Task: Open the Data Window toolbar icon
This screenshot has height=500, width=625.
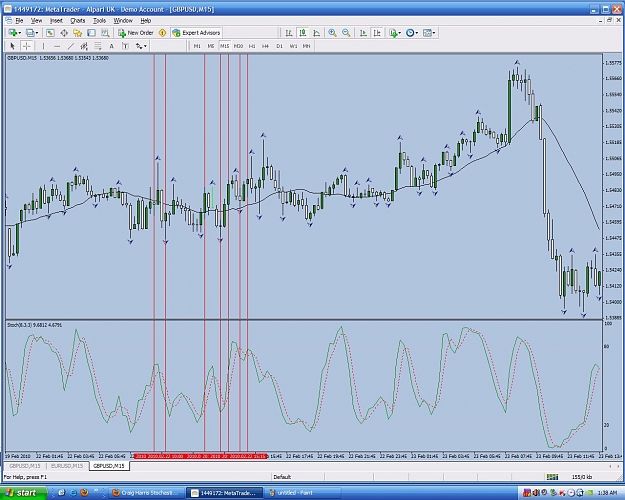Action: pos(64,33)
